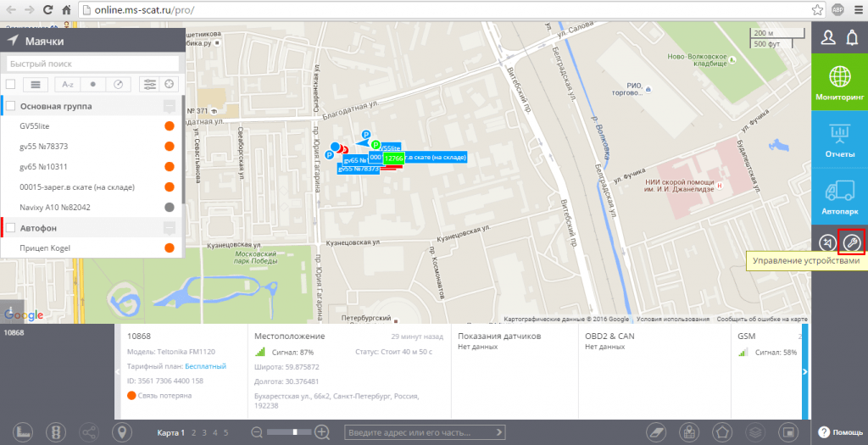
Task: Open the Мониторинг section
Action: tap(839, 82)
